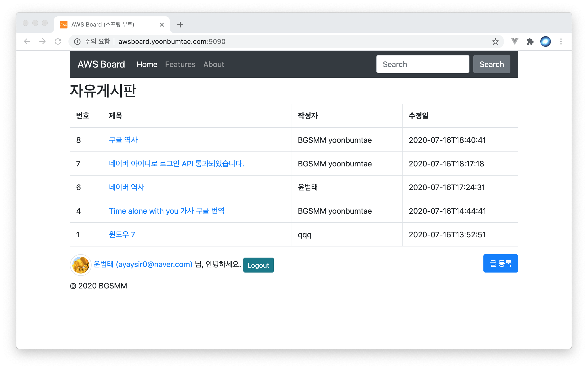Open a new browser tab
Image resolution: width=588 pixels, height=369 pixels.
click(180, 25)
